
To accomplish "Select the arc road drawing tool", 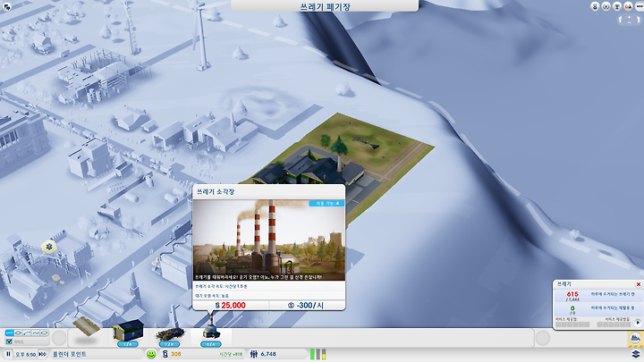I will pos(27,333).
